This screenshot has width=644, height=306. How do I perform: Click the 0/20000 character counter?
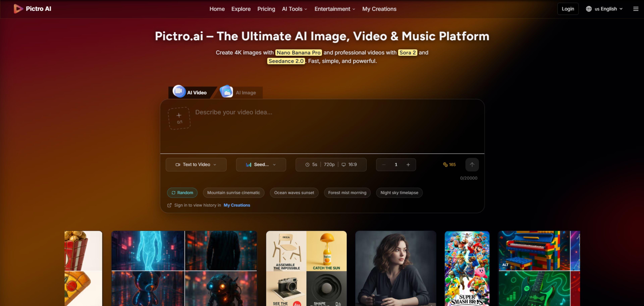(x=469, y=178)
